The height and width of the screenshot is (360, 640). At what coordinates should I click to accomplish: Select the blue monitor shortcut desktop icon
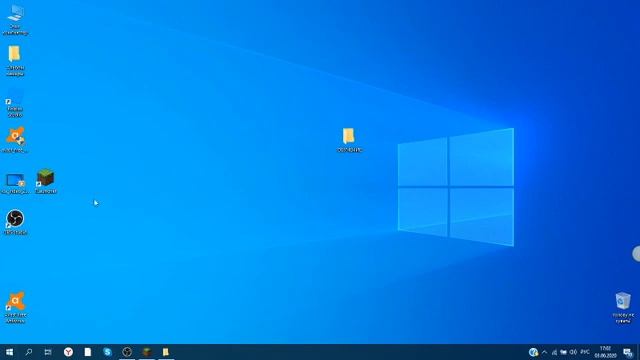point(15,183)
